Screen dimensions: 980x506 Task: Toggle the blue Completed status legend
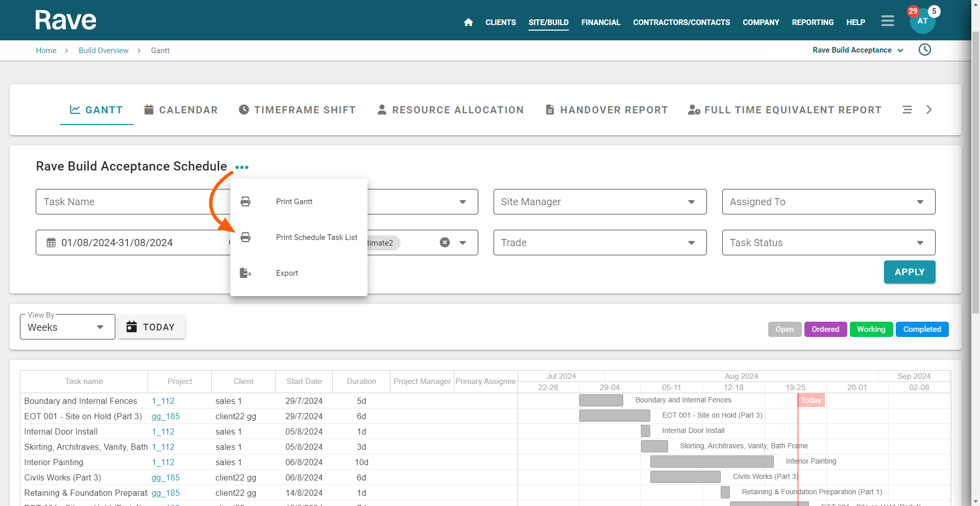click(922, 329)
